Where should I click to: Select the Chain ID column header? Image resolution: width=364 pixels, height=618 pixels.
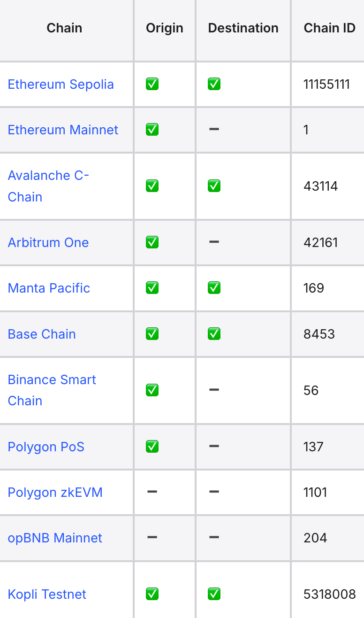tap(330, 28)
